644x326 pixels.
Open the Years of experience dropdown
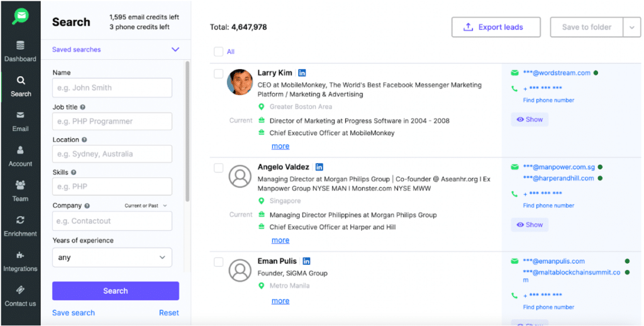(x=112, y=257)
